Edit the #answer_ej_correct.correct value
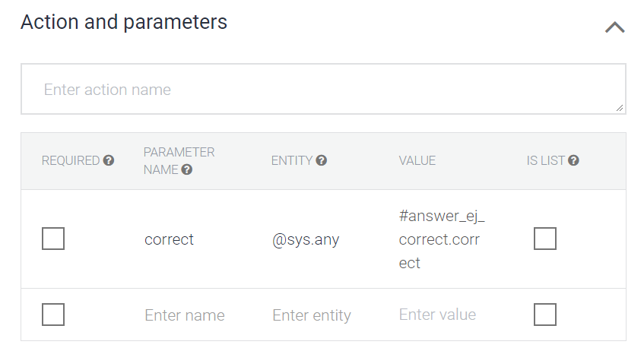The image size is (644, 351). [442, 239]
